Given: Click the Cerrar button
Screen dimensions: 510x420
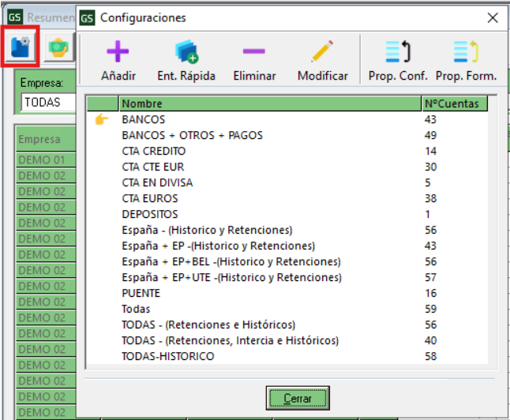Looking at the screenshot, I should point(298,398).
